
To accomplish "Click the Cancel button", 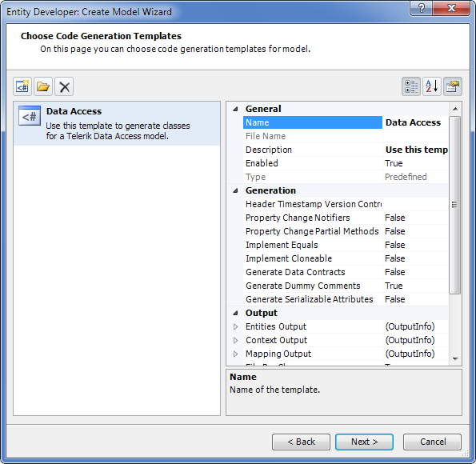I will pos(432,442).
